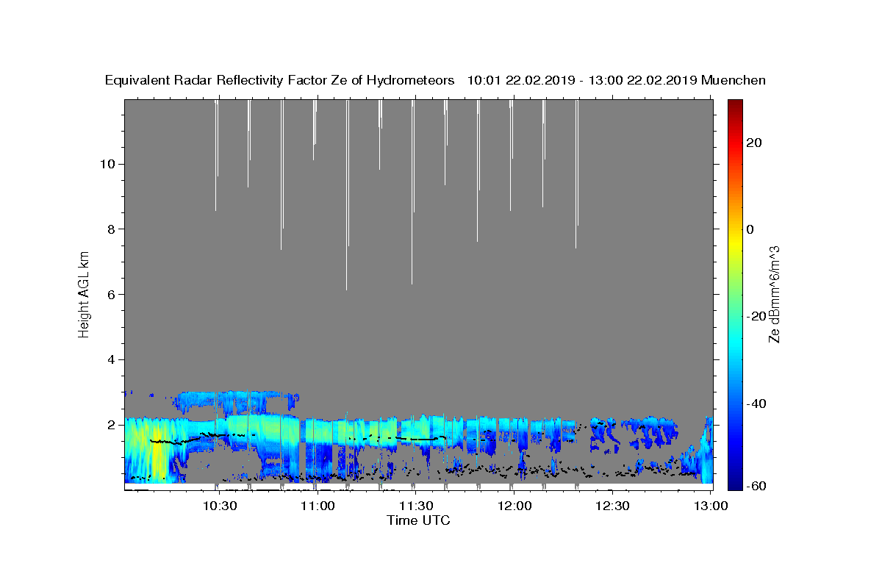The image size is (882, 588).
Task: Click the '10:30' time tick label
Action: (x=219, y=506)
